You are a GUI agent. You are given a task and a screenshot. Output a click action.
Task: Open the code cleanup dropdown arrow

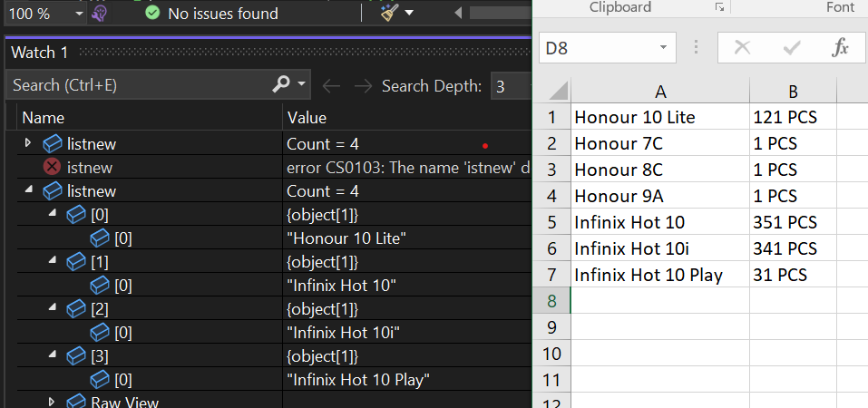[409, 13]
